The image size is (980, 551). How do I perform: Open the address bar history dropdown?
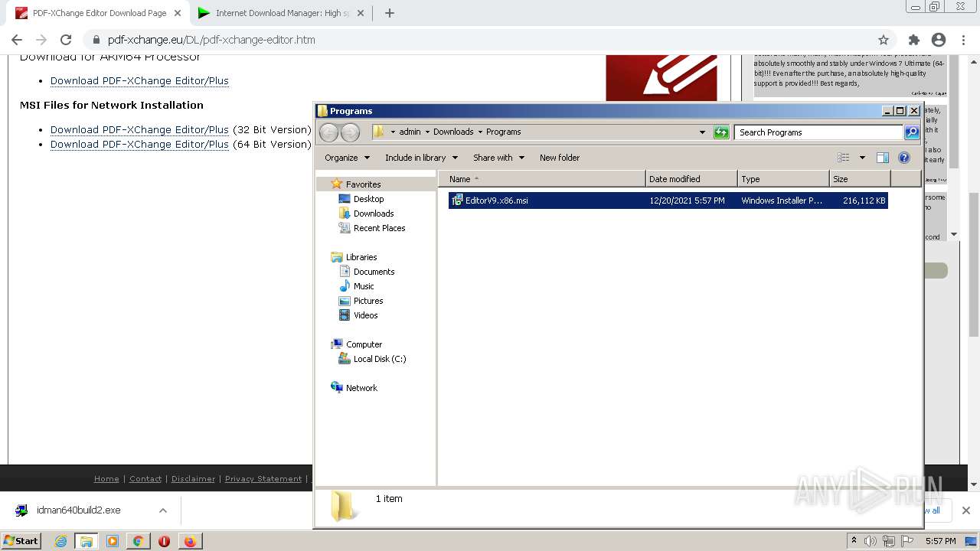(x=702, y=132)
